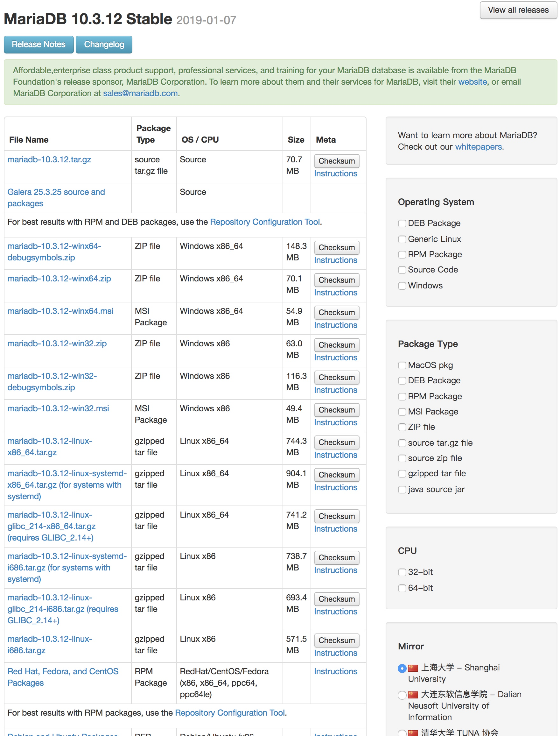Screen dimensions: 560x736
Task: Click the Changelog button
Action: (x=104, y=44)
